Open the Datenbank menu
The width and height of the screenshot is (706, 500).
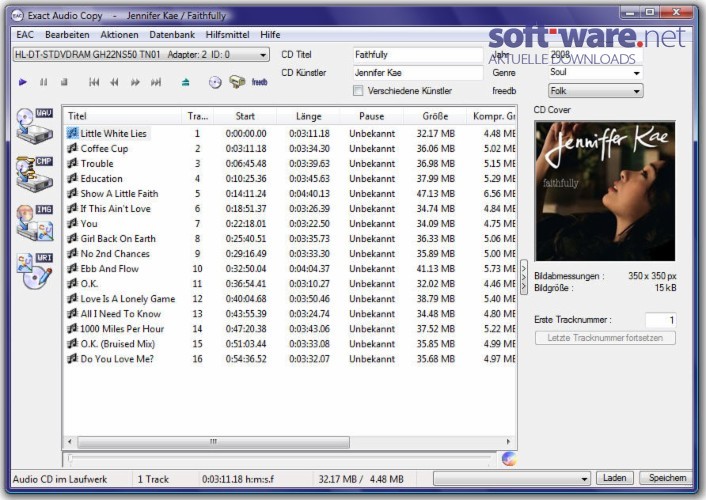[172, 35]
